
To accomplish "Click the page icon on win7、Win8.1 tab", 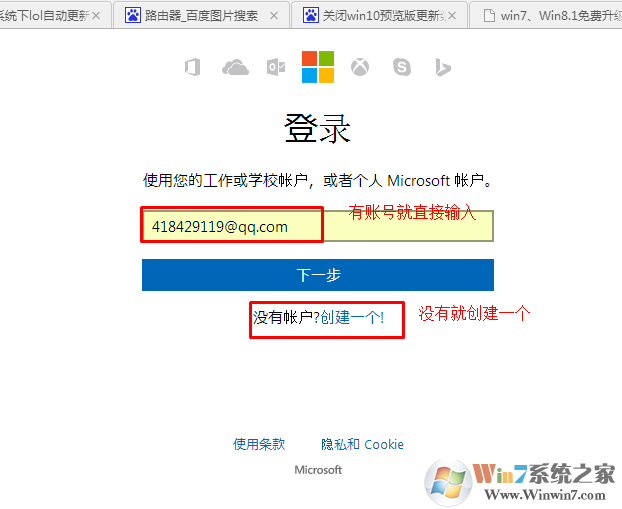I will [x=489, y=15].
